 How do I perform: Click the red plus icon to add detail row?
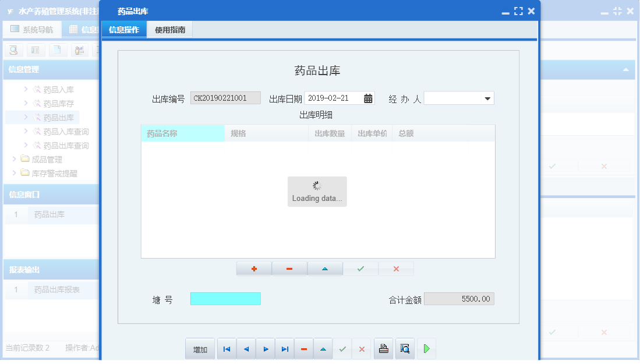coord(254,268)
